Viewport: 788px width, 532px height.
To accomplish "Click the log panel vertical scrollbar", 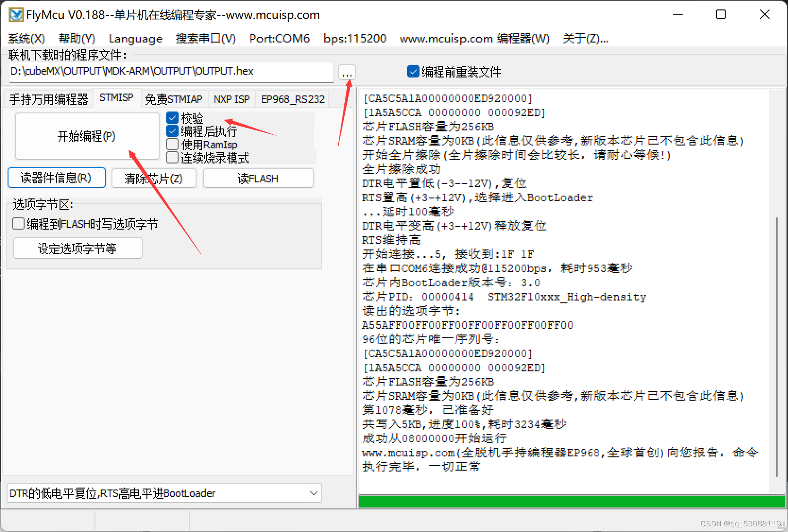I will 776,347.
